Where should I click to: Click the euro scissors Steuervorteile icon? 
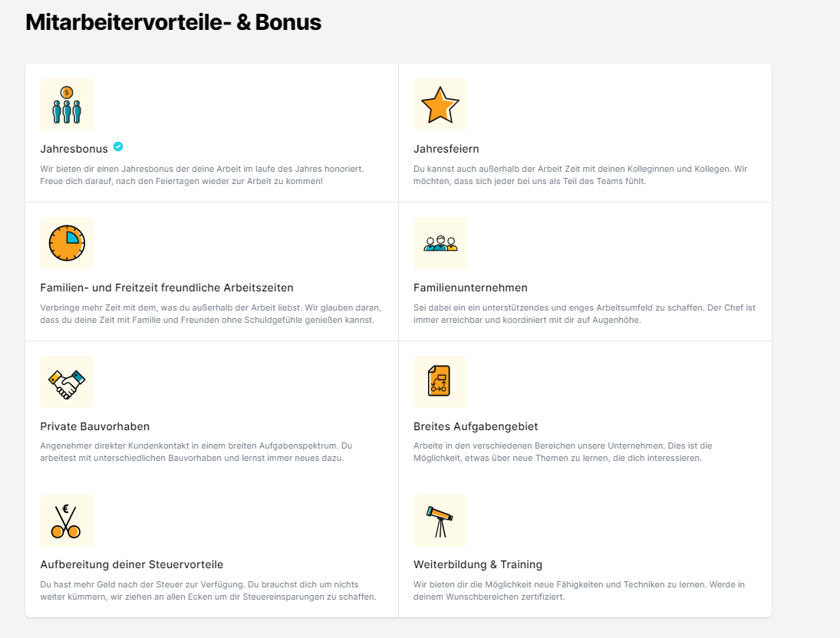click(67, 521)
